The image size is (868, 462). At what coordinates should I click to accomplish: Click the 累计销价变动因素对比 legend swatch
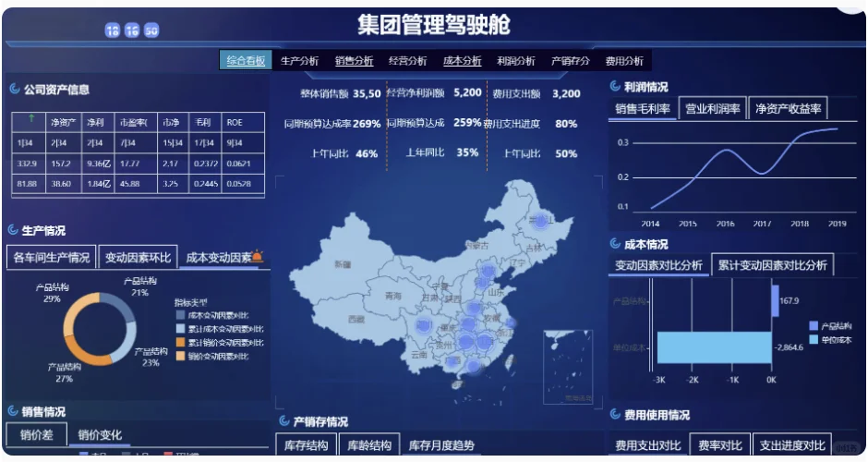pyautogui.click(x=180, y=343)
